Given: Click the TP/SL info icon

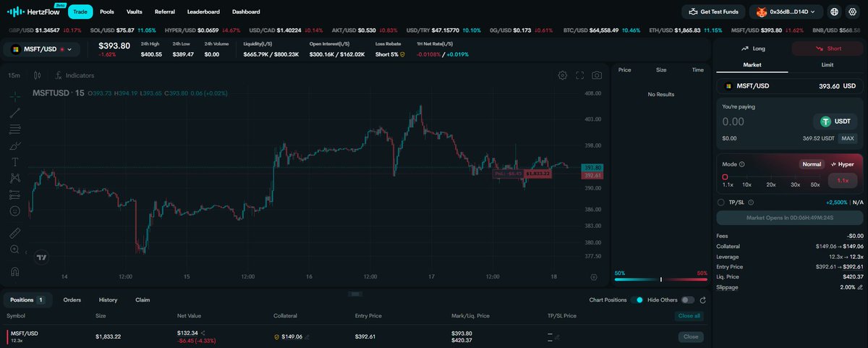Looking at the screenshot, I should (751, 203).
